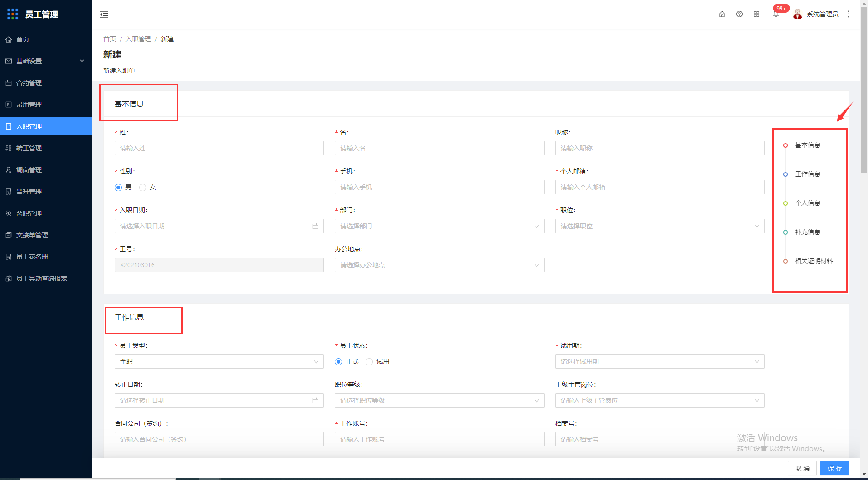Click the 入职管理 breadcrumb link
Screen dimensions: 868x480
coord(138,39)
